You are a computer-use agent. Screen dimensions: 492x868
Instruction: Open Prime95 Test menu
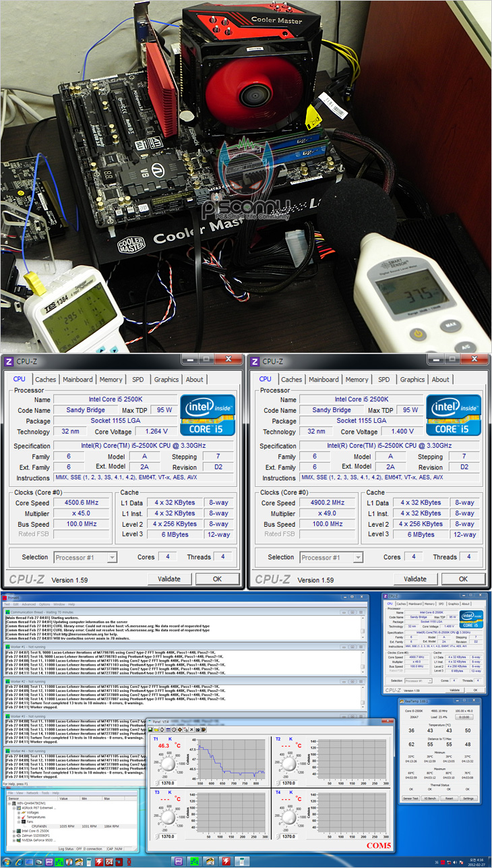click(x=7, y=604)
